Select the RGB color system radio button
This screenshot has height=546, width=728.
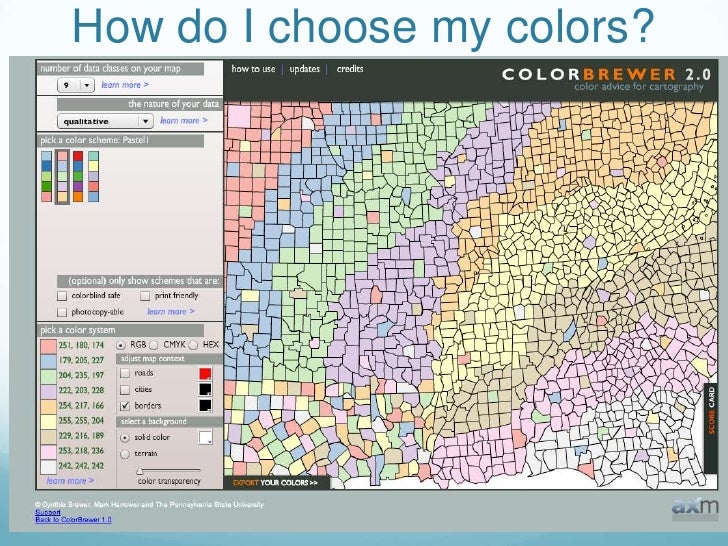click(x=121, y=345)
